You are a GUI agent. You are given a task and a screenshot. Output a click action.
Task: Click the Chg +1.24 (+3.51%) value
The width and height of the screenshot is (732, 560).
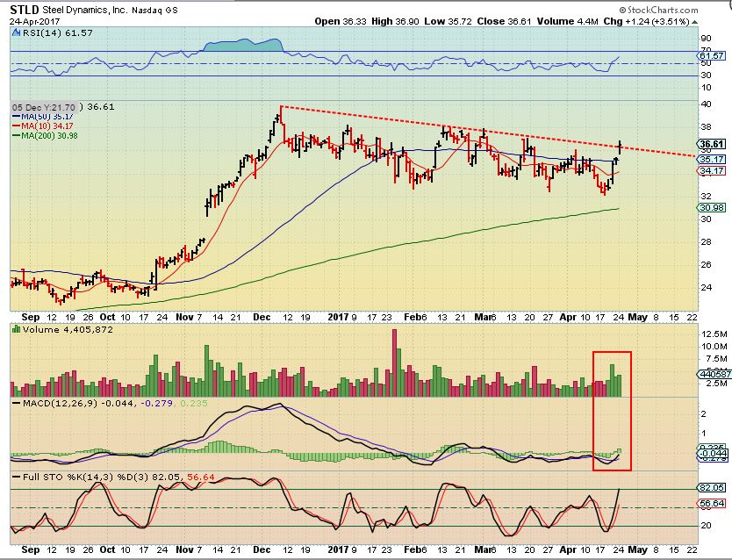(x=647, y=21)
